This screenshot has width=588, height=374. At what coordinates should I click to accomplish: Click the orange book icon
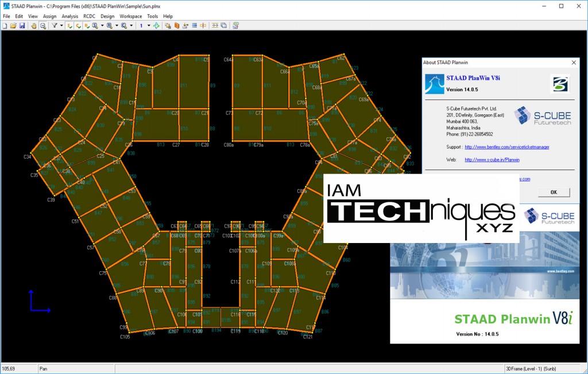pos(177,25)
